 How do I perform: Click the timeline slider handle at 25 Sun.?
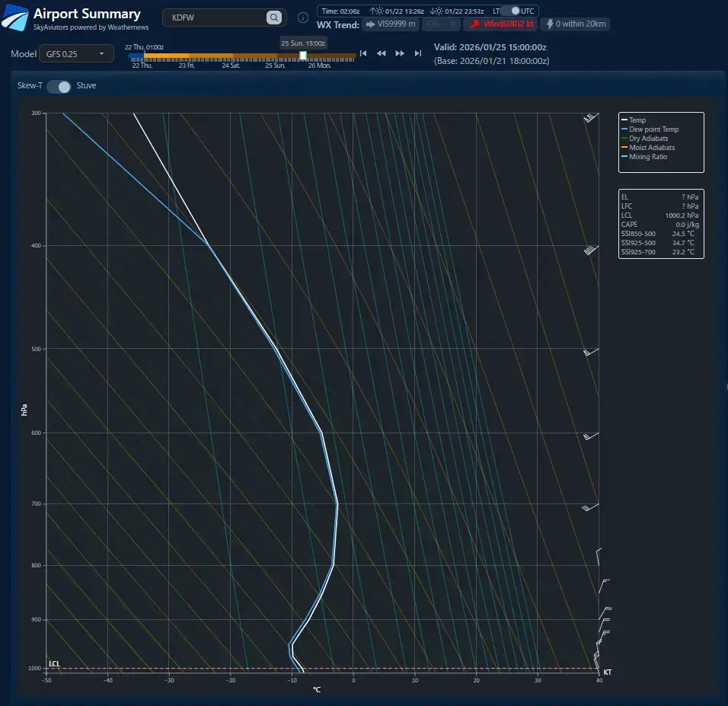tap(303, 56)
